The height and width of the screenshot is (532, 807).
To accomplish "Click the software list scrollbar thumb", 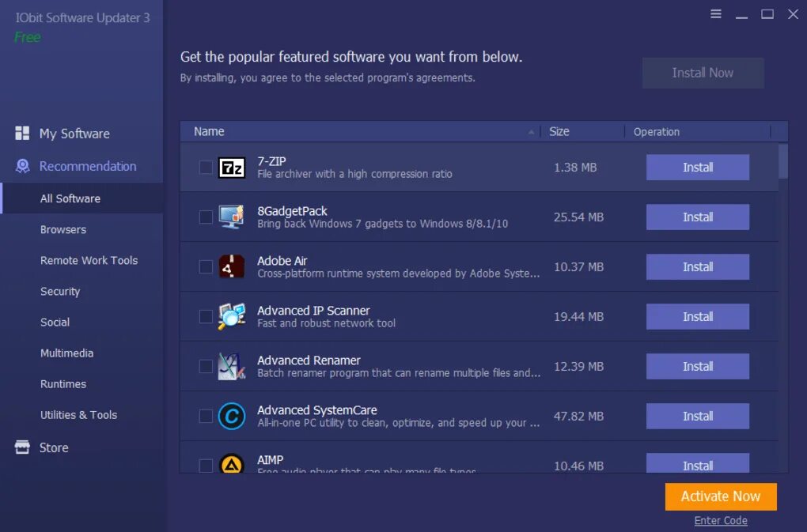I will pyautogui.click(x=782, y=161).
